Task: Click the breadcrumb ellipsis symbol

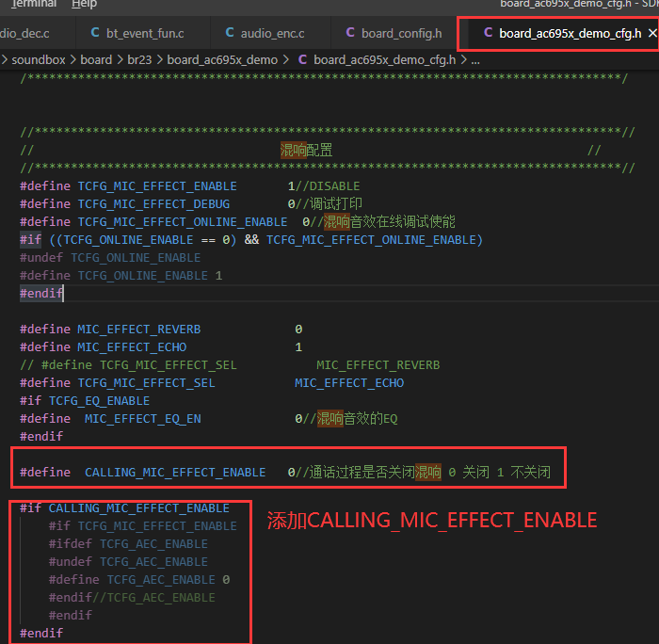Action: [x=475, y=61]
